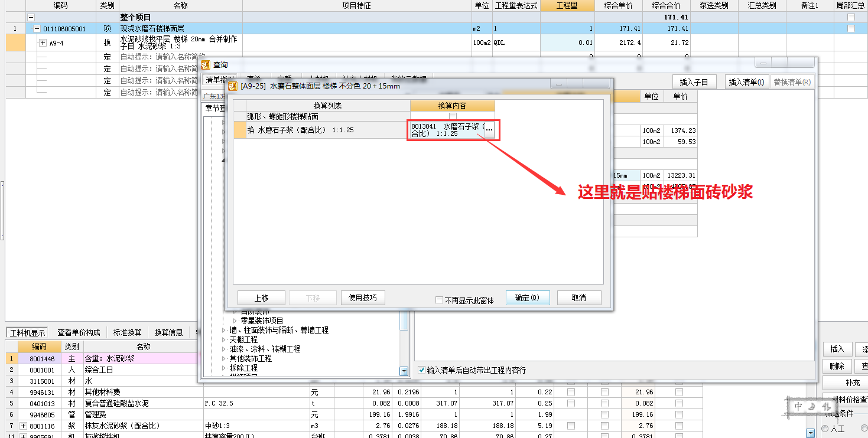
Task: Click the 删除 button on right panel
Action: click(x=837, y=366)
